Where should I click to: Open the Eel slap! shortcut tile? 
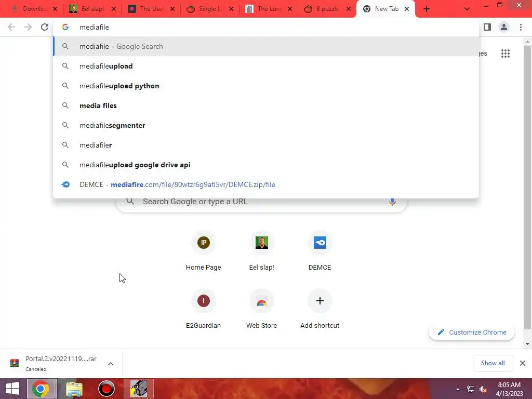(x=262, y=251)
